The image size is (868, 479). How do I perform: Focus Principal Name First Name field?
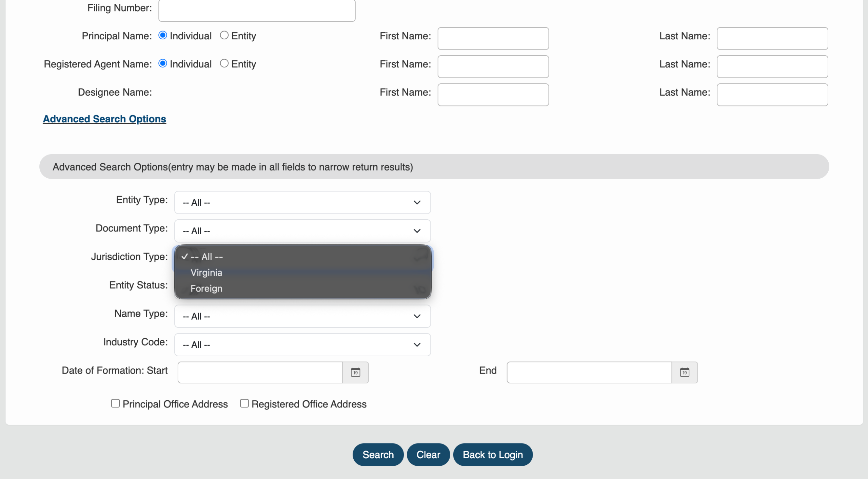pos(493,39)
